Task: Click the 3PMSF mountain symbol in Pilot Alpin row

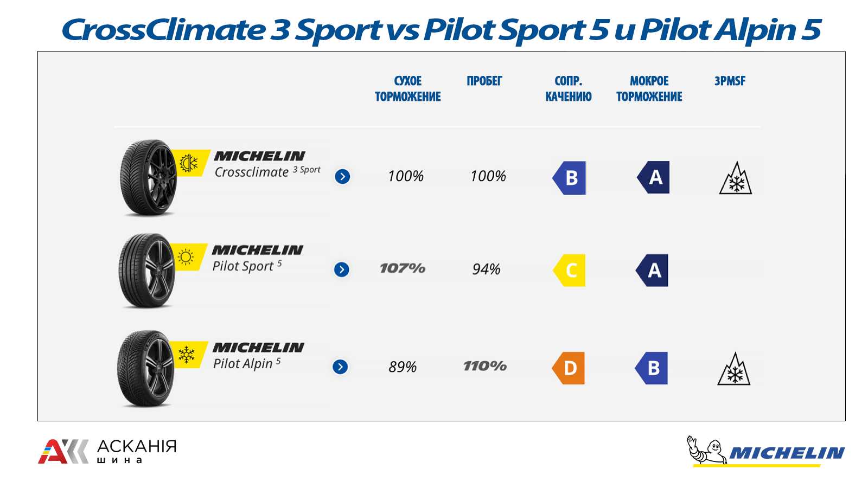Action: pyautogui.click(x=734, y=369)
